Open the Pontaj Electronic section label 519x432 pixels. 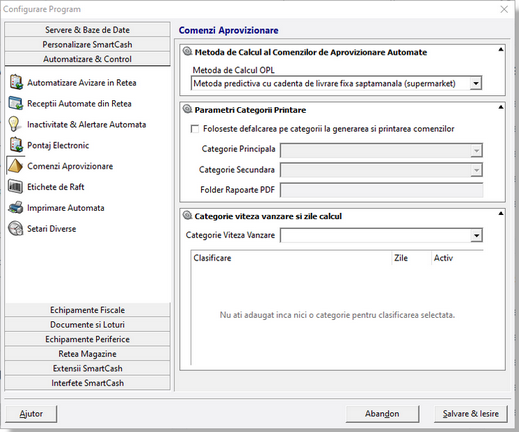coord(58,145)
